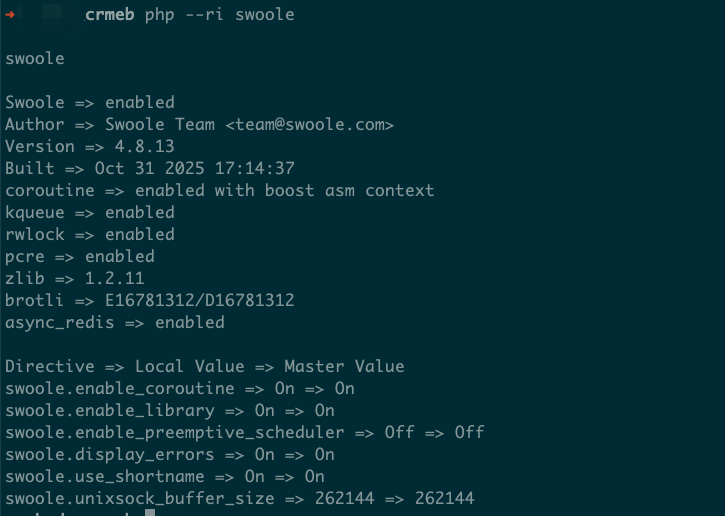Click the swoole.unixsock_buffer_size 262144 value

pos(344,498)
